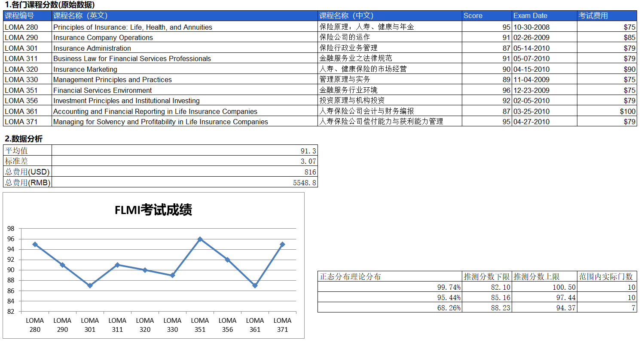644x343 pixels.
Task: Click header '课程名称（中文）'
Action: pos(390,16)
